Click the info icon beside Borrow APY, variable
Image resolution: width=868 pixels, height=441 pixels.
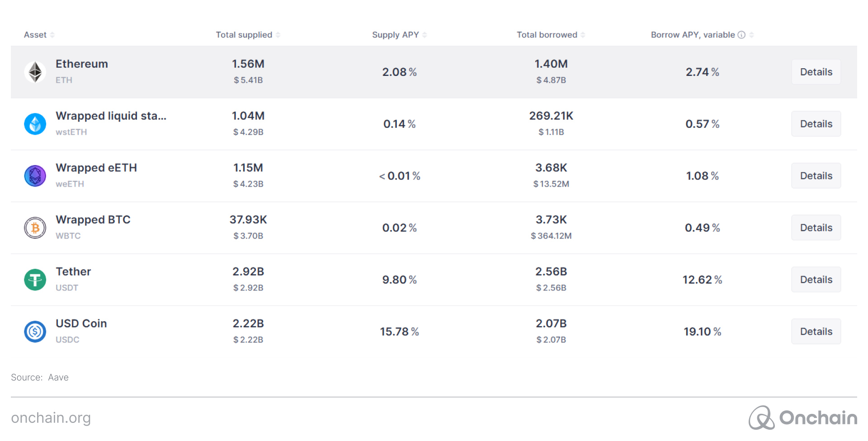pos(741,35)
